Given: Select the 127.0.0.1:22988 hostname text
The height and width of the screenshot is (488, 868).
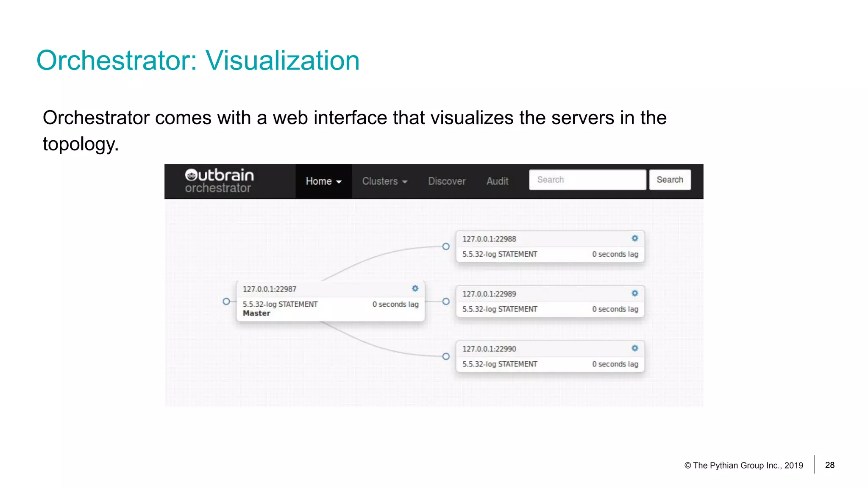Looking at the screenshot, I should 489,239.
